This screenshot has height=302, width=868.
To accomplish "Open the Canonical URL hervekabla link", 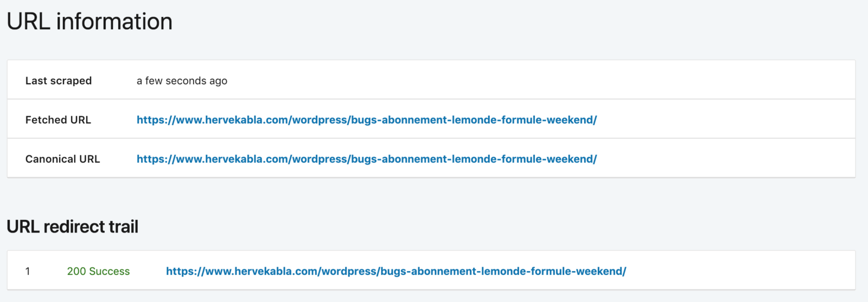I will click(x=367, y=159).
